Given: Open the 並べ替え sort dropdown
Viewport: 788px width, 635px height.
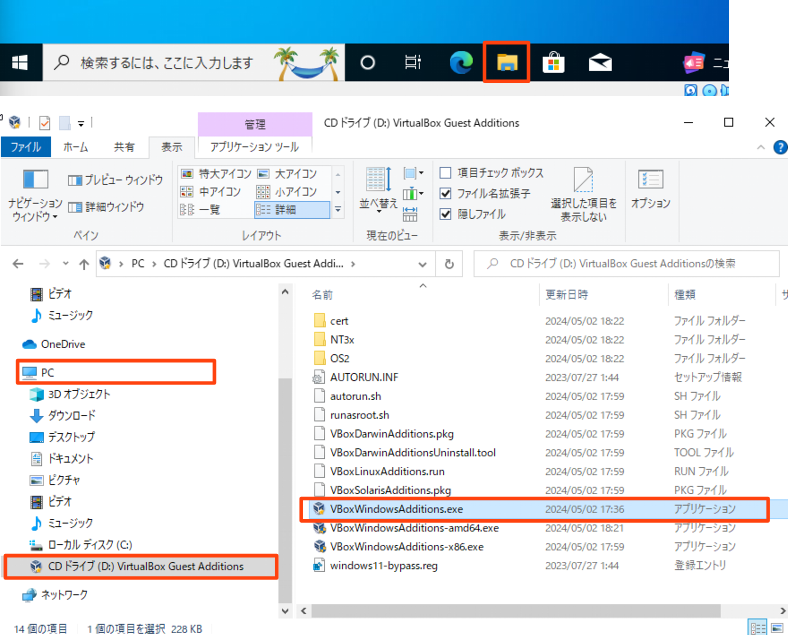Looking at the screenshot, I should point(378,190).
